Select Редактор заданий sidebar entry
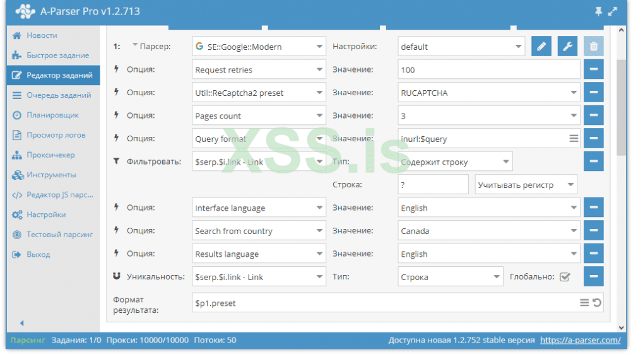The image size is (631, 364). pyautogui.click(x=53, y=75)
